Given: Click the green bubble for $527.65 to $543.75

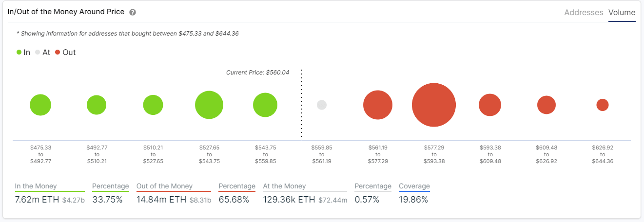Looking at the screenshot, I should click(209, 105).
